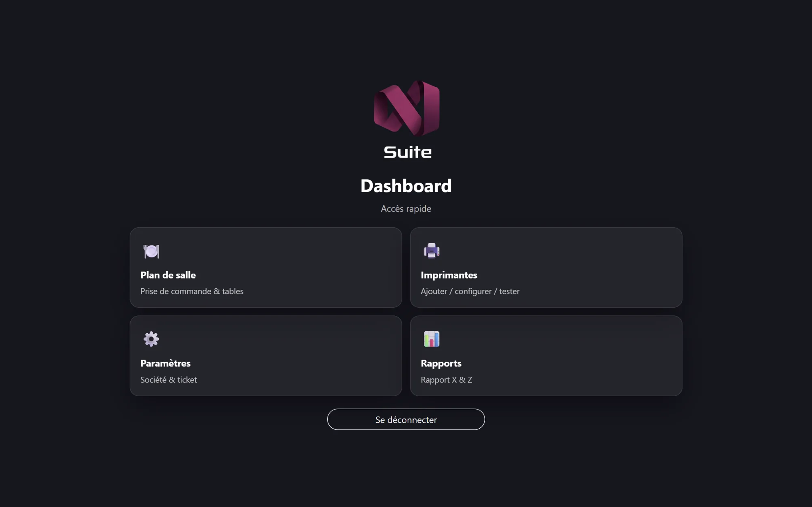This screenshot has width=812, height=507.
Task: Click the Se déconnecter button
Action: (x=406, y=419)
